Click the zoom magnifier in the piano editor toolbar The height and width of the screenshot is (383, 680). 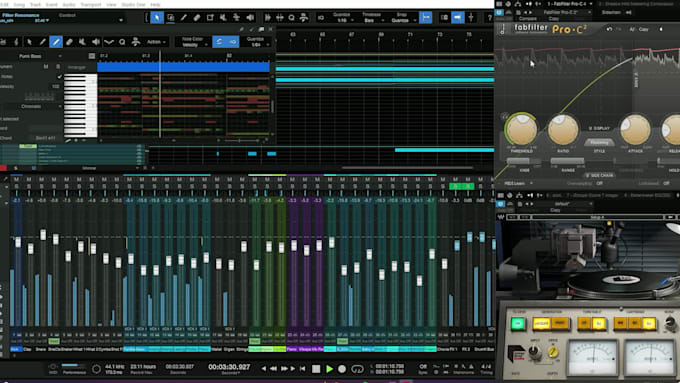[122, 42]
